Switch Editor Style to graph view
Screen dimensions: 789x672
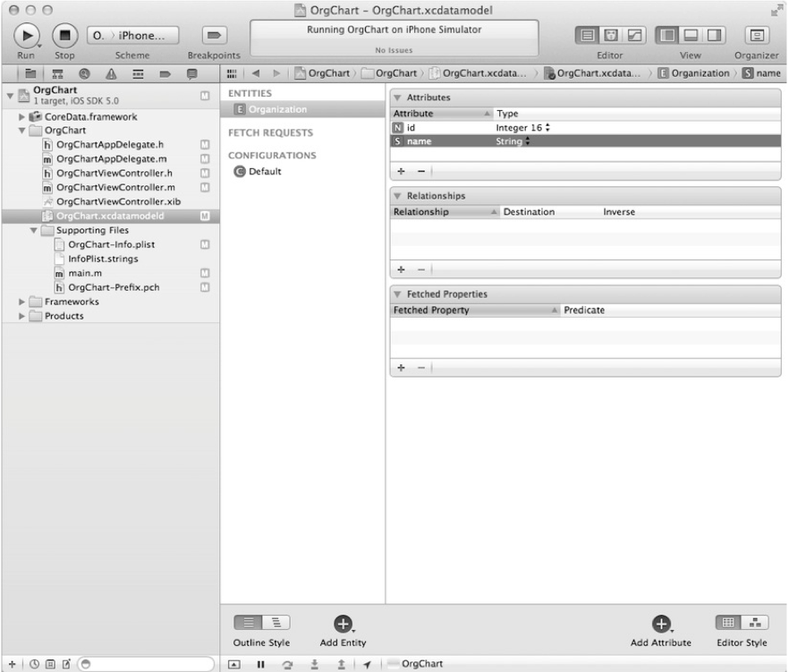(755, 623)
